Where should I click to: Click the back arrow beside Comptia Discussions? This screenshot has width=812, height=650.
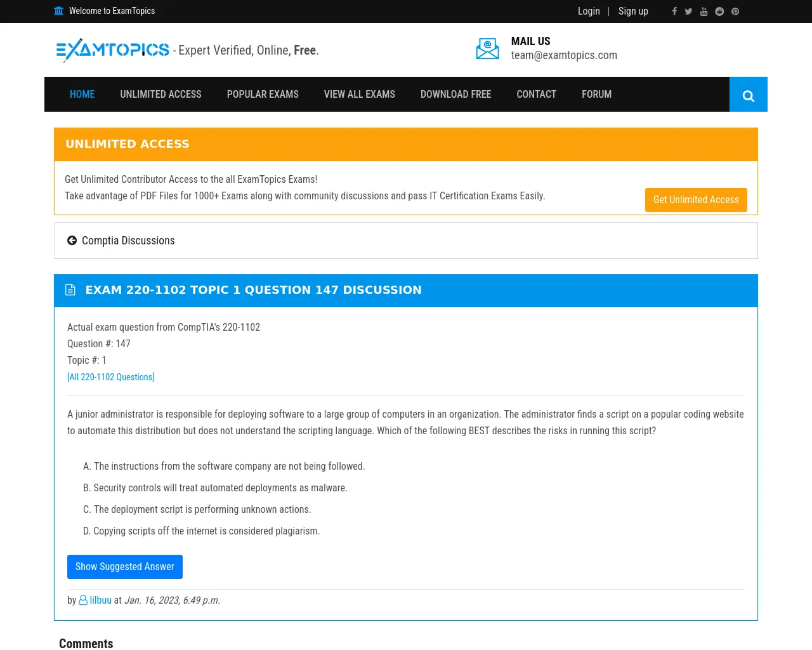click(72, 241)
